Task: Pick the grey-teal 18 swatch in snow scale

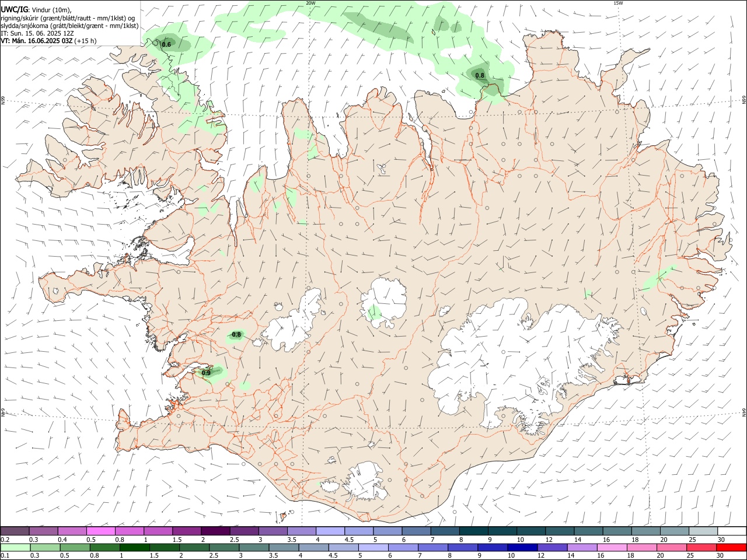Action: pyautogui.click(x=645, y=531)
